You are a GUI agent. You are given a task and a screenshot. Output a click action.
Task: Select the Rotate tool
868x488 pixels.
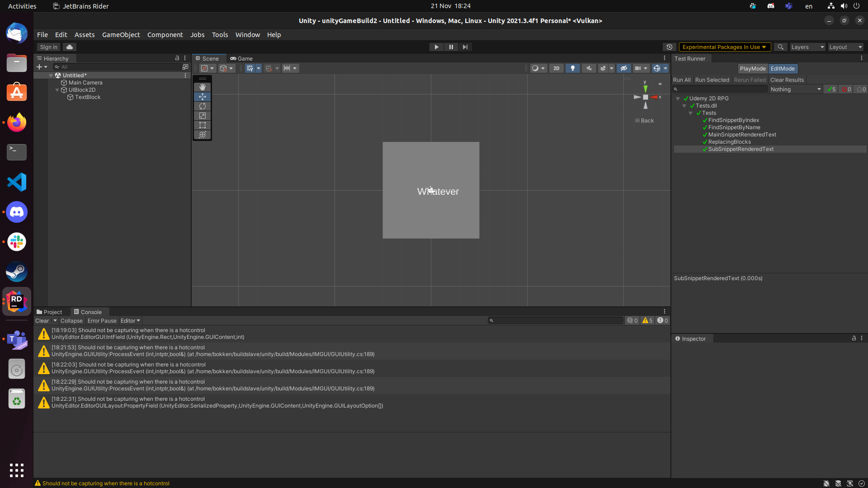pos(202,106)
